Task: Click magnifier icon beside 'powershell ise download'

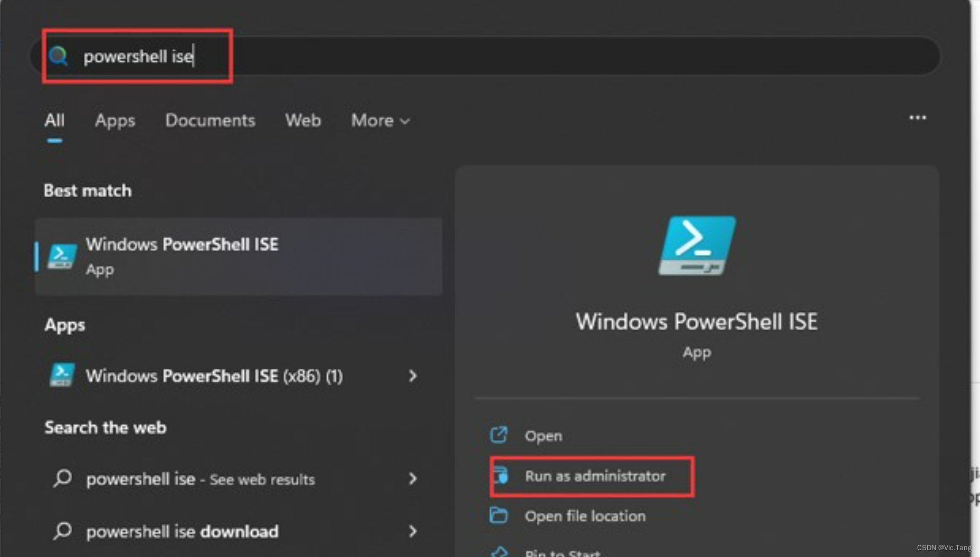Action: [62, 531]
